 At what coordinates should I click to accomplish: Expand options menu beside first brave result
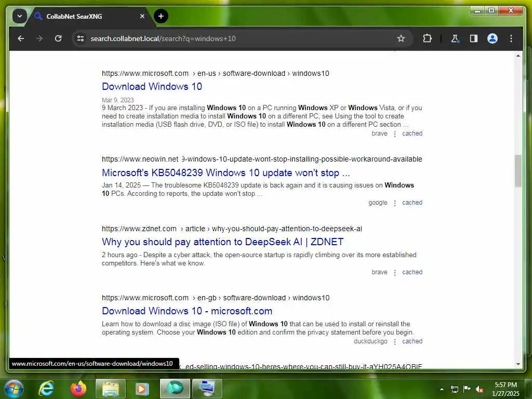pos(395,134)
